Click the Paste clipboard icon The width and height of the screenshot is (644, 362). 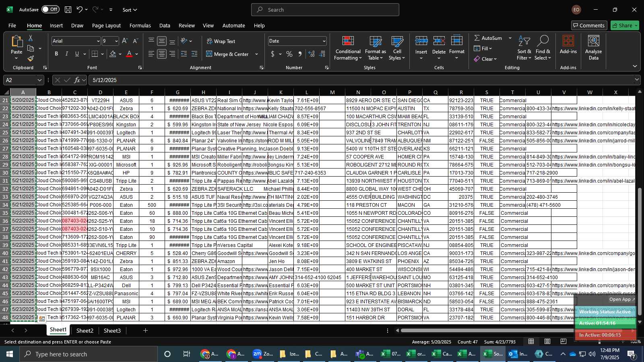[x=17, y=41]
